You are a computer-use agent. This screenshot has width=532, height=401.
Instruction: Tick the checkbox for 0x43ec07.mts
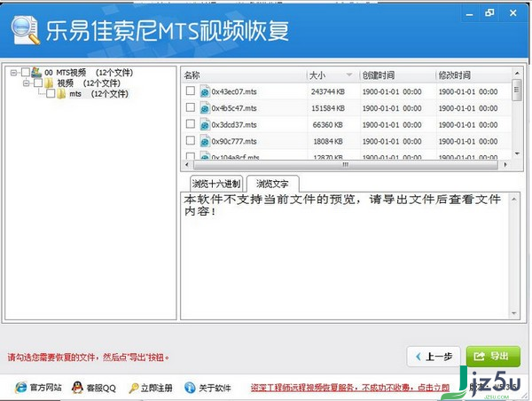click(x=191, y=91)
